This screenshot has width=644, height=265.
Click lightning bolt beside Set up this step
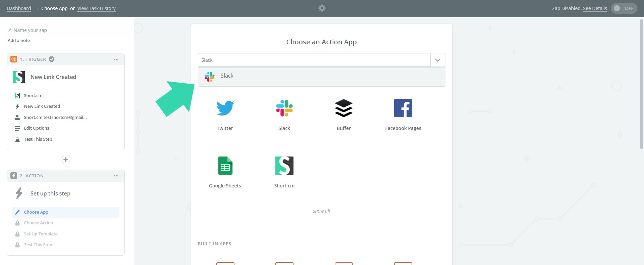[x=19, y=193]
